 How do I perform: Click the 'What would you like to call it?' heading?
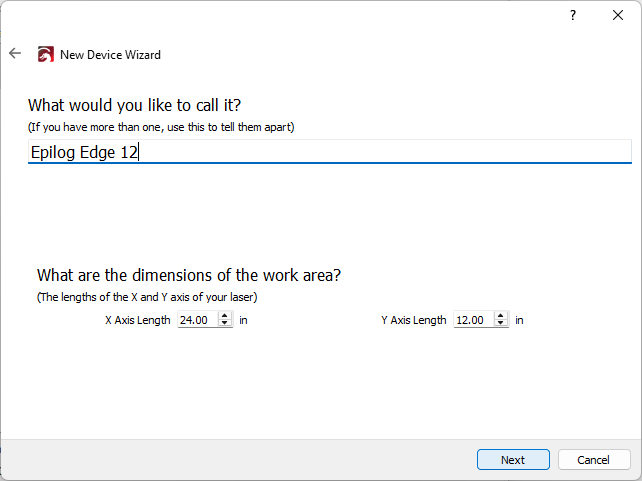pos(135,105)
